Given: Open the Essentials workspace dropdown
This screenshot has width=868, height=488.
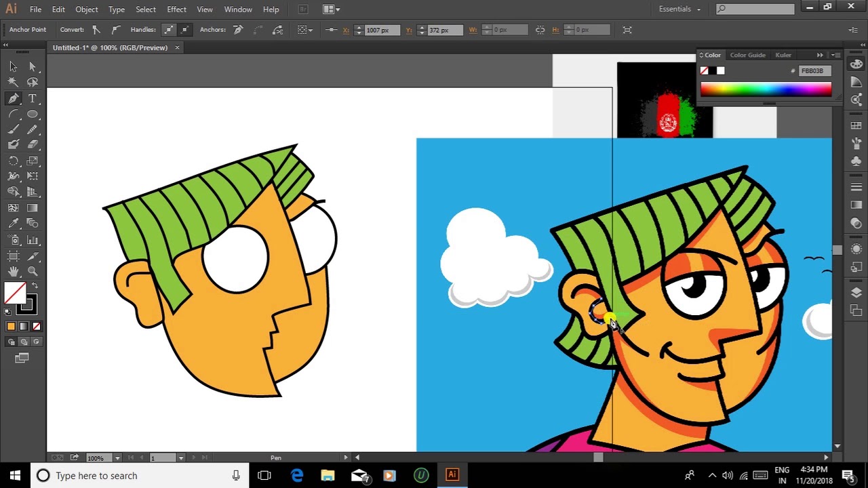Looking at the screenshot, I should [678, 9].
